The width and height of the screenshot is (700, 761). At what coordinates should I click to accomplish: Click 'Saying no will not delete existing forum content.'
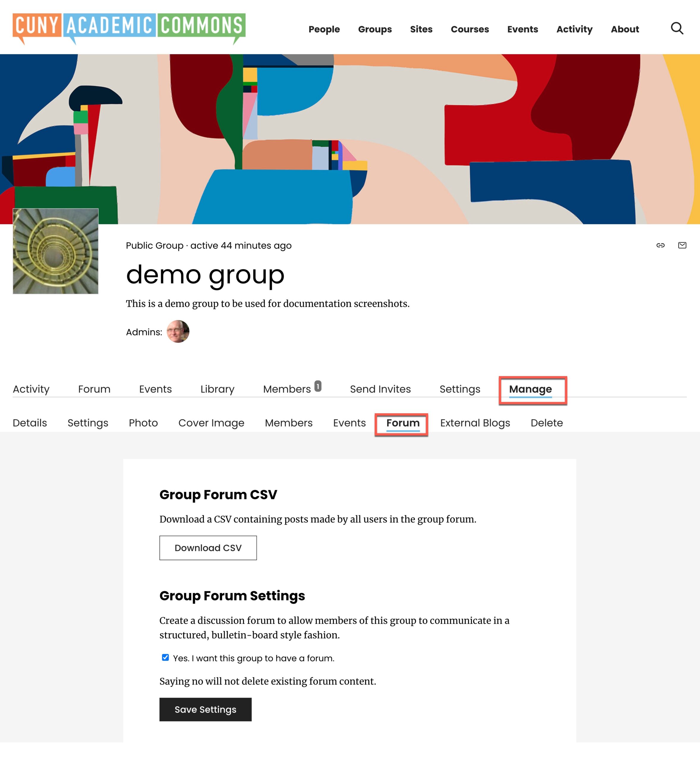(268, 681)
